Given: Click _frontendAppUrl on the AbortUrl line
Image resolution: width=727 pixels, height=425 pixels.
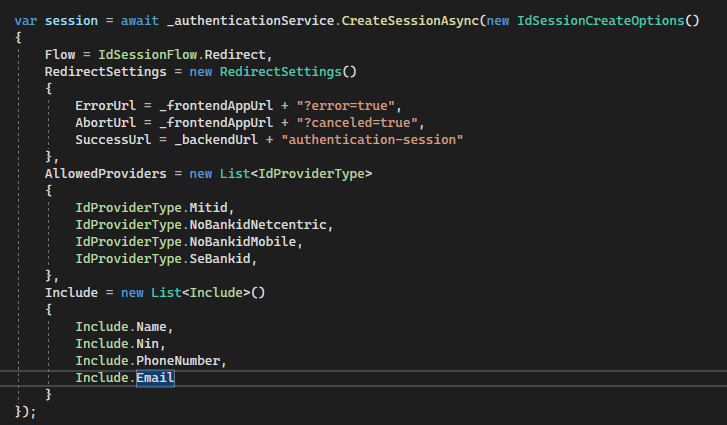Looking at the screenshot, I should pyautogui.click(x=216, y=123).
